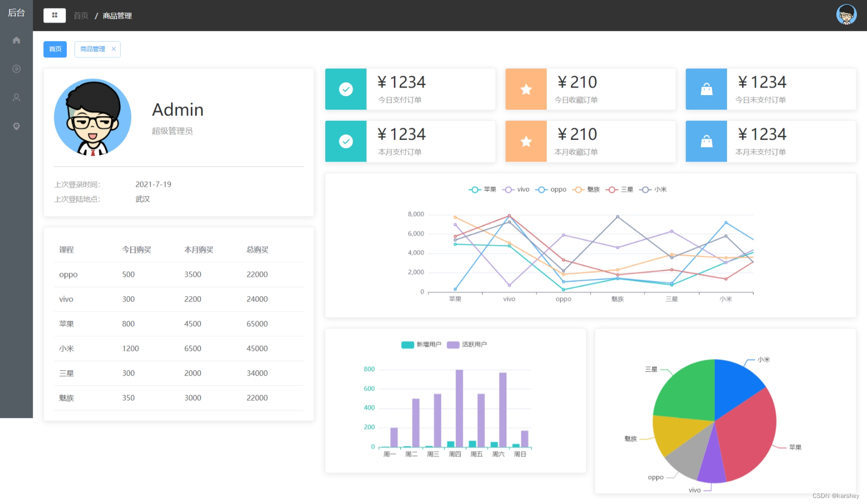Click the 今日购买 column header

click(136, 250)
